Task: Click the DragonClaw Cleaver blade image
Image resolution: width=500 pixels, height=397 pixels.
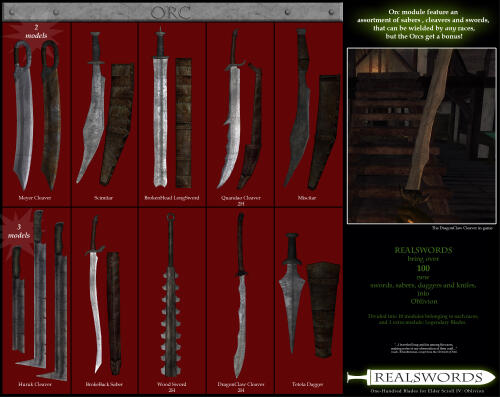Action: coord(241,296)
